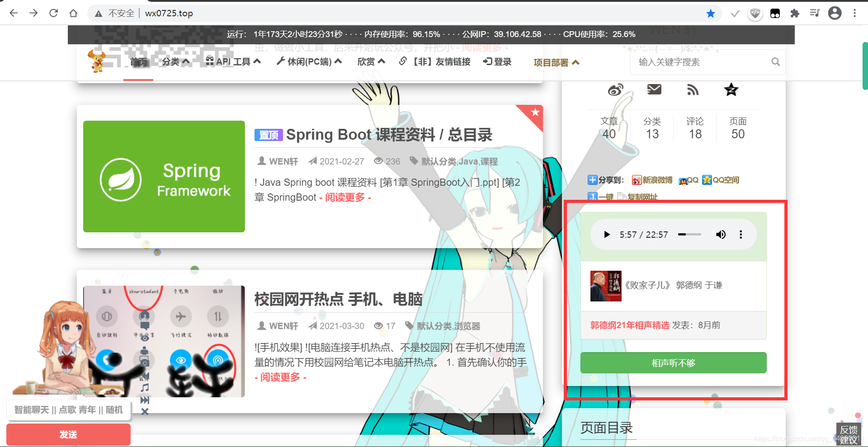868x447 pixels.
Task: Click the 发送 send button
Action: pyautogui.click(x=68, y=434)
